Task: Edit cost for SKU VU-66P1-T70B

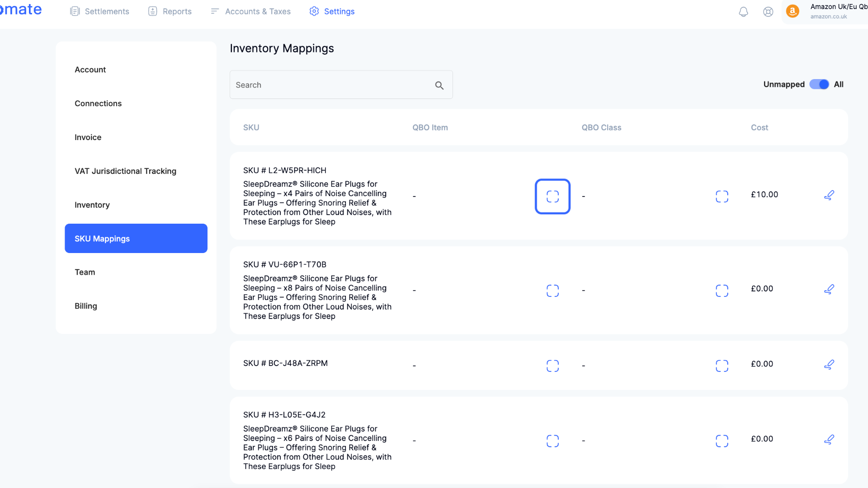Action: 829,289
